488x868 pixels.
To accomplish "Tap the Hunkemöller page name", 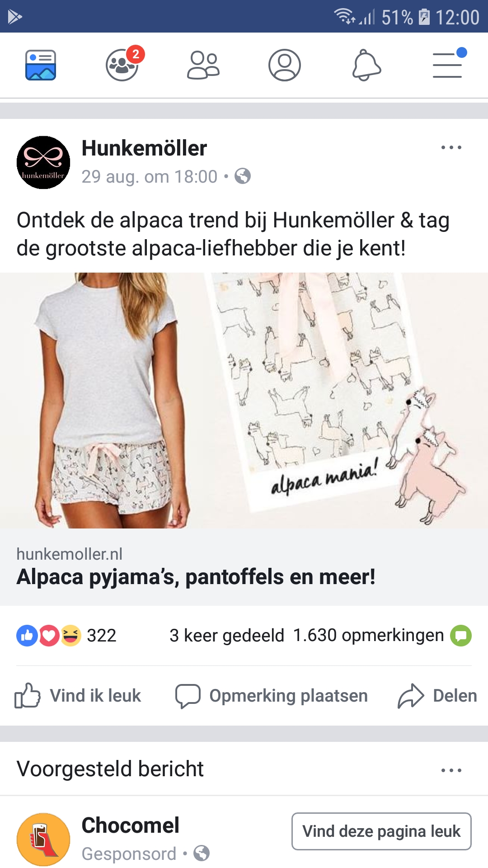I will point(144,148).
